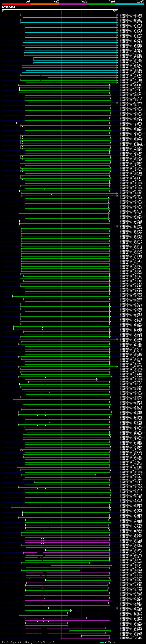Click the green ~80% identity legend segment
The image size is (146, 644).
click(x=101, y=4)
